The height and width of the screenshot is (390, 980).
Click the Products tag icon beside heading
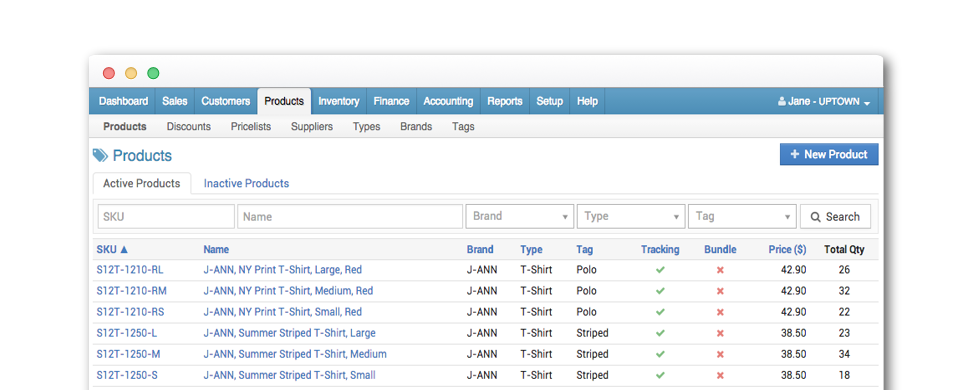pyautogui.click(x=100, y=155)
